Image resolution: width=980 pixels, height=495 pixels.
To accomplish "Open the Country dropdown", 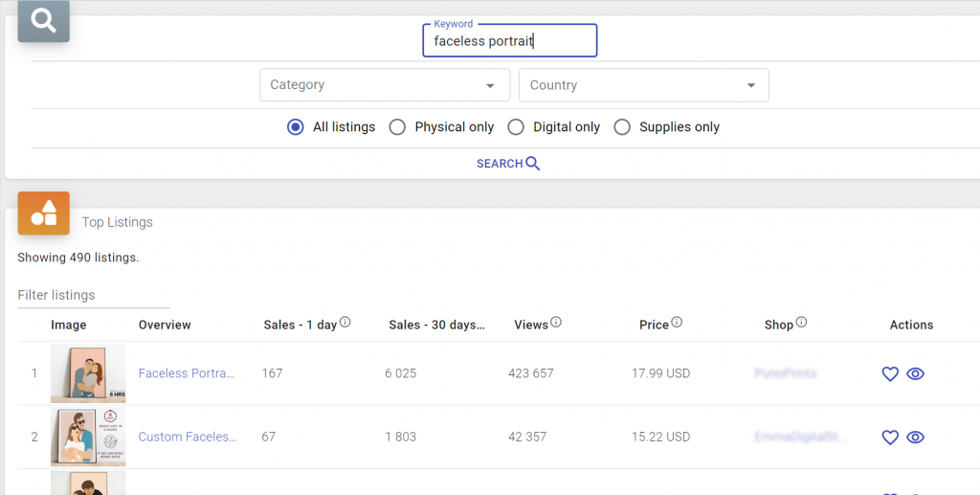I will [644, 85].
